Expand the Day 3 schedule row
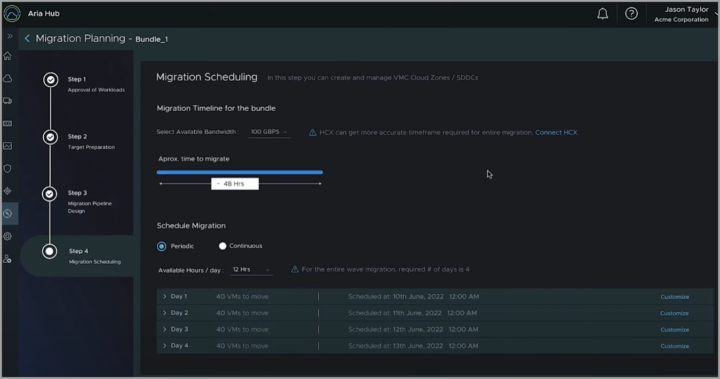This screenshot has height=379, width=720. pos(435,329)
